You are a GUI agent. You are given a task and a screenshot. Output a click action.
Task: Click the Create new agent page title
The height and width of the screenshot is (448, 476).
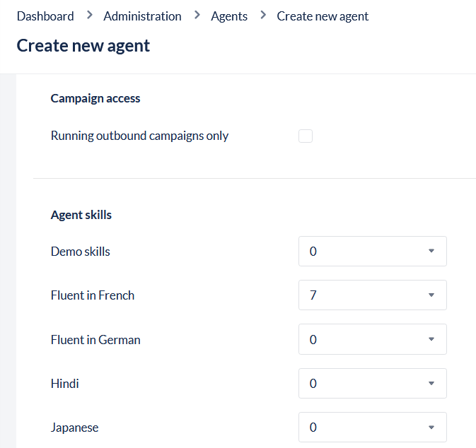point(83,46)
